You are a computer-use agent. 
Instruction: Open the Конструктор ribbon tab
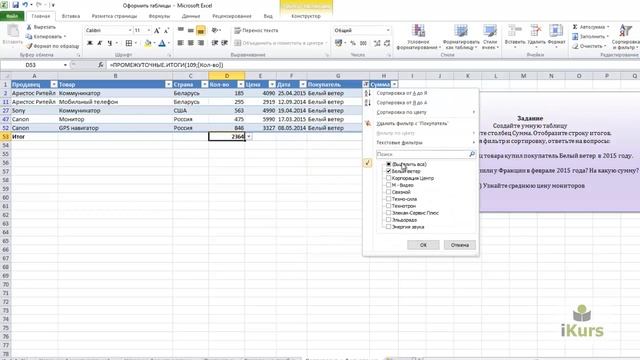[x=306, y=16]
